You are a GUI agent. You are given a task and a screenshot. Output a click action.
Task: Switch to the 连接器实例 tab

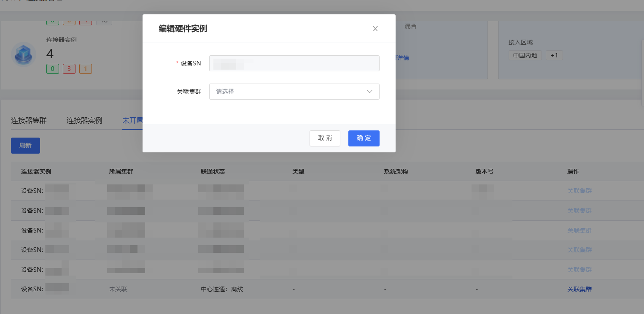(84, 120)
